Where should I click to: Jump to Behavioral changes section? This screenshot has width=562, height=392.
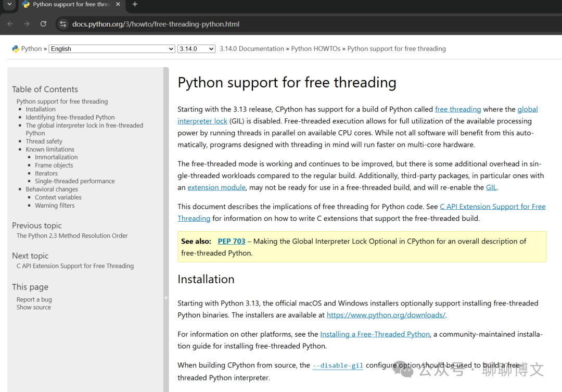point(52,189)
